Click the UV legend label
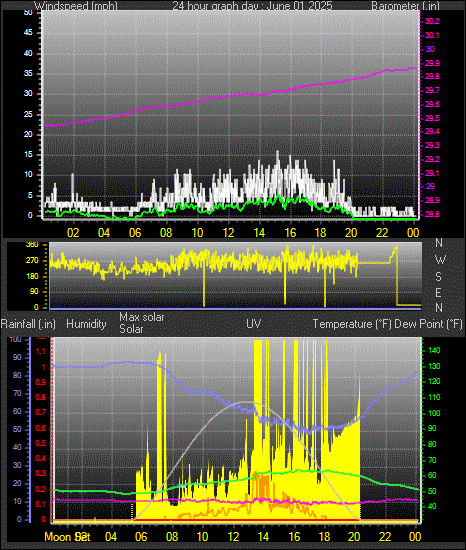This screenshot has width=466, height=550. point(254,324)
